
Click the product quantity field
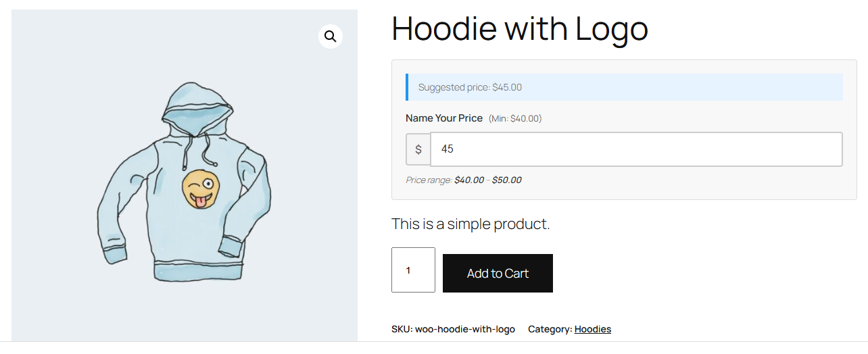point(413,270)
